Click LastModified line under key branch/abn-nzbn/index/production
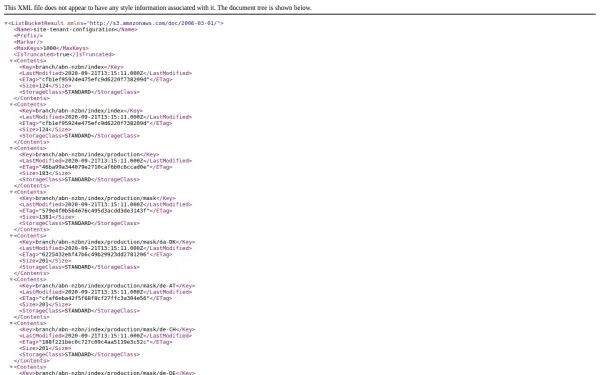Viewport: 600px width, 375px height. [106, 161]
